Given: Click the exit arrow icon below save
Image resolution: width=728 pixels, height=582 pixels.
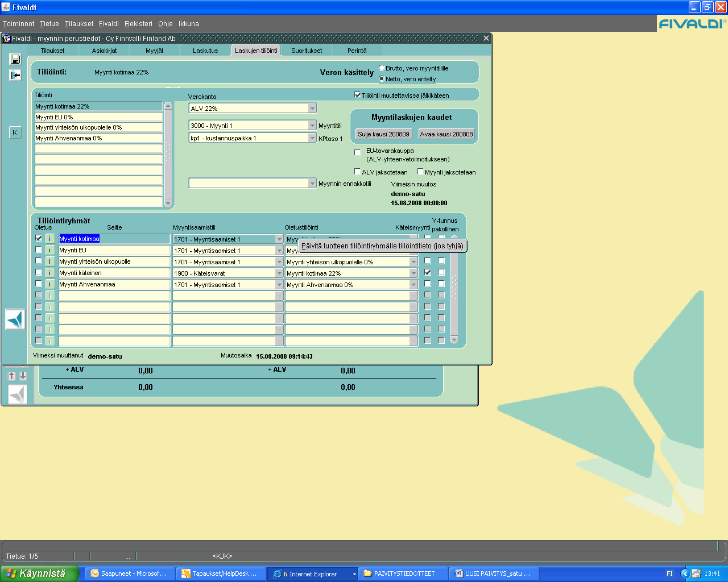Looking at the screenshot, I should (15, 75).
